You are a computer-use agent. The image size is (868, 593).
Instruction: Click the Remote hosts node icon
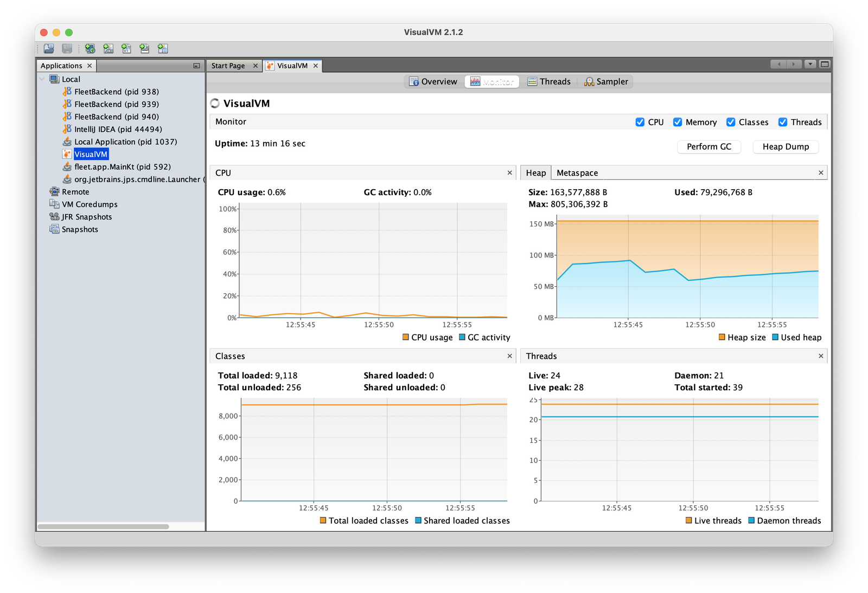tap(54, 191)
